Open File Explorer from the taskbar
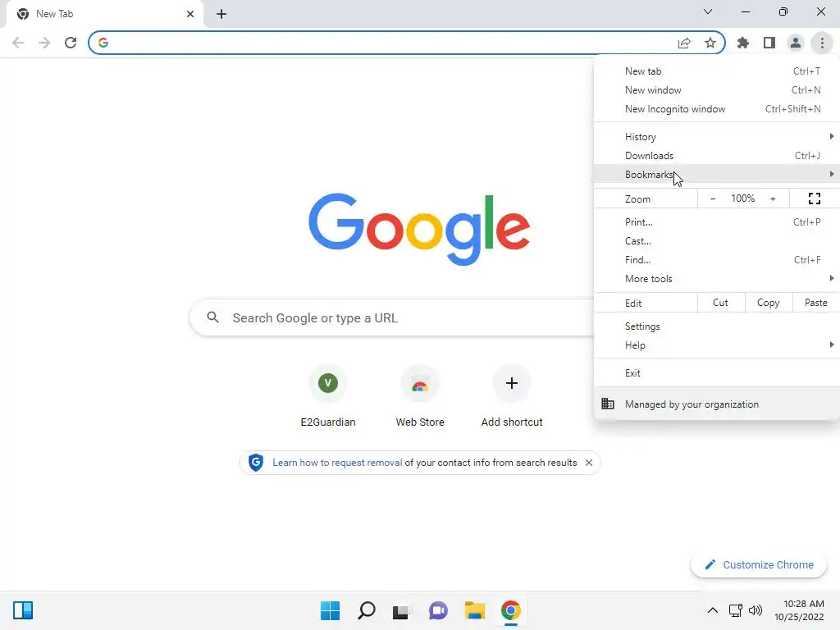 475,610
